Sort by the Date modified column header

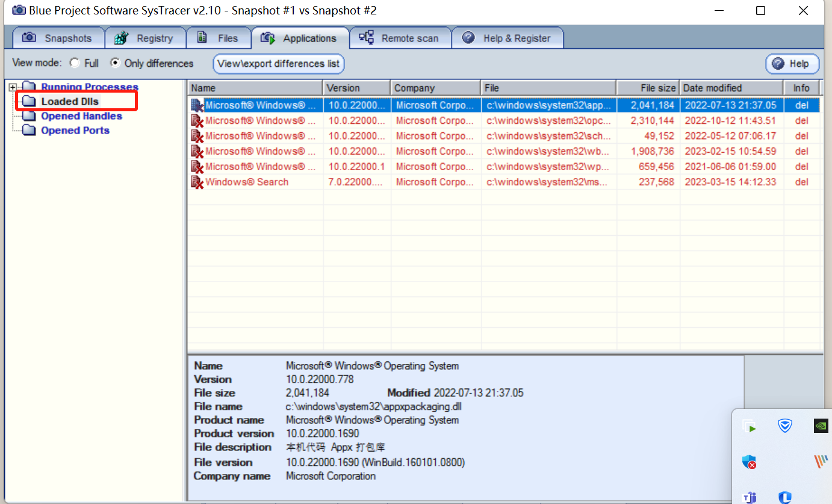732,88
